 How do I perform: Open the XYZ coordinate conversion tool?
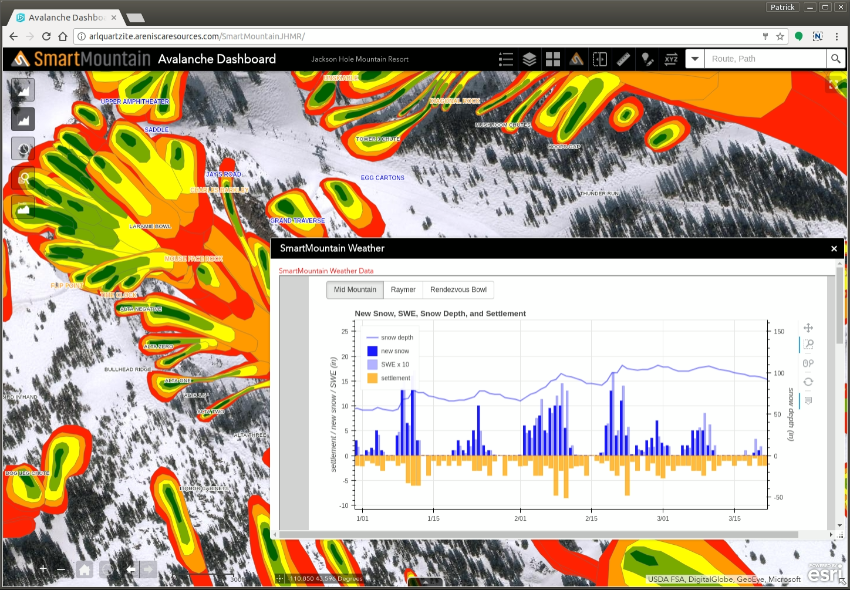671,59
